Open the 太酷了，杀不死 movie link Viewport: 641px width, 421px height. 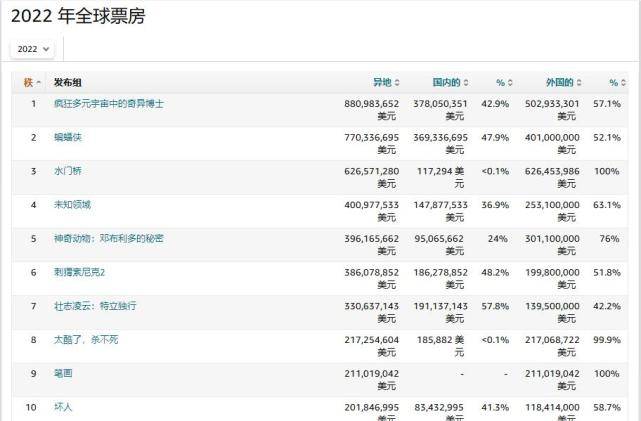pos(86,340)
